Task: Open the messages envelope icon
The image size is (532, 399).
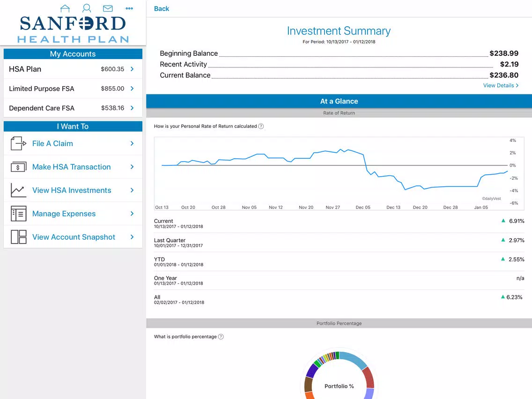Action: coord(108,8)
